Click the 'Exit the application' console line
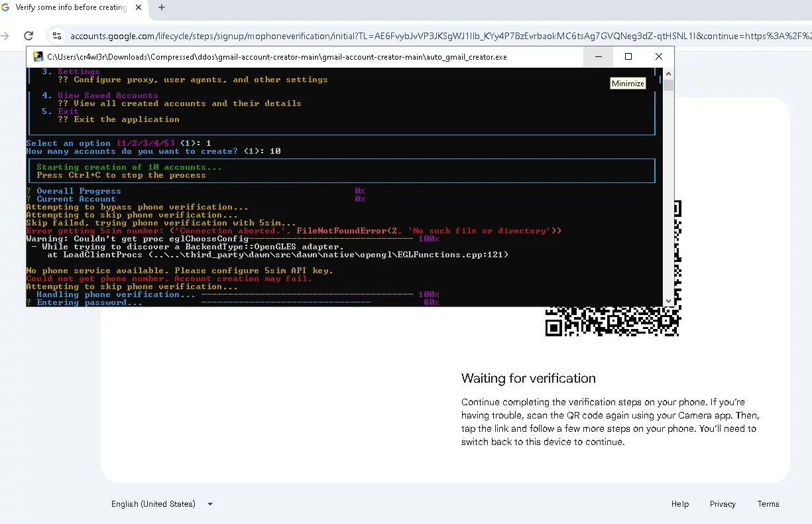The height and width of the screenshot is (524, 812). [x=119, y=119]
